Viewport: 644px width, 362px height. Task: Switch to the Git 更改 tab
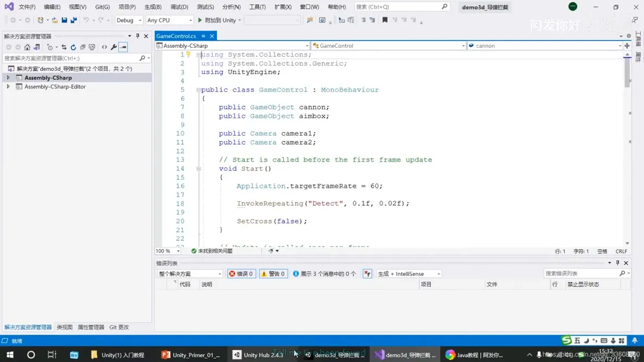[x=119, y=327]
